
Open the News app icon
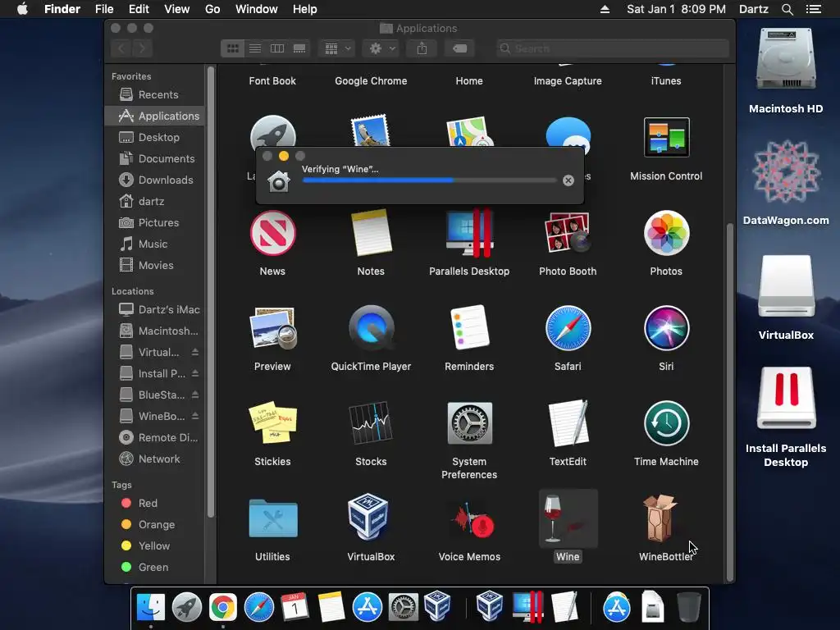(272, 233)
